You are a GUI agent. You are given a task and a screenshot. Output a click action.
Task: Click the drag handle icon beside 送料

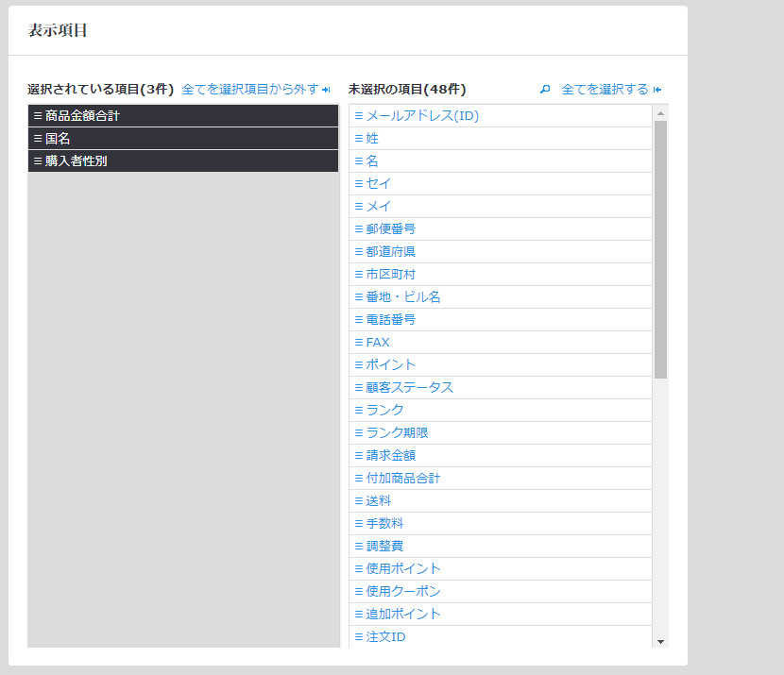(x=359, y=501)
